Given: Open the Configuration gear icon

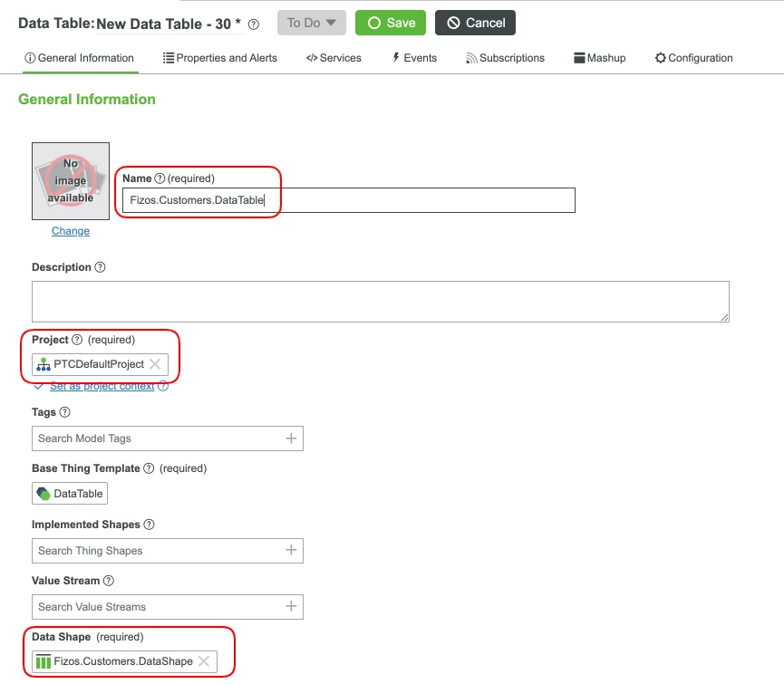Looking at the screenshot, I should tap(663, 57).
